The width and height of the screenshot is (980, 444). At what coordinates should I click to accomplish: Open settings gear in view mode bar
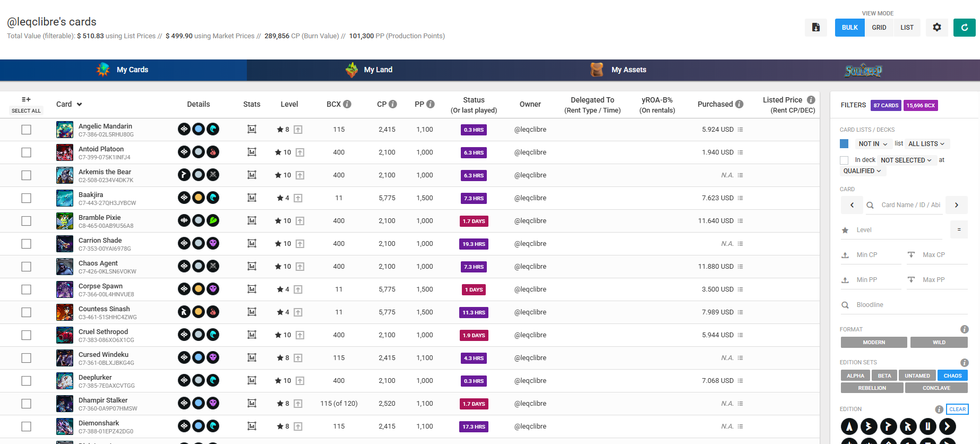tap(936, 28)
